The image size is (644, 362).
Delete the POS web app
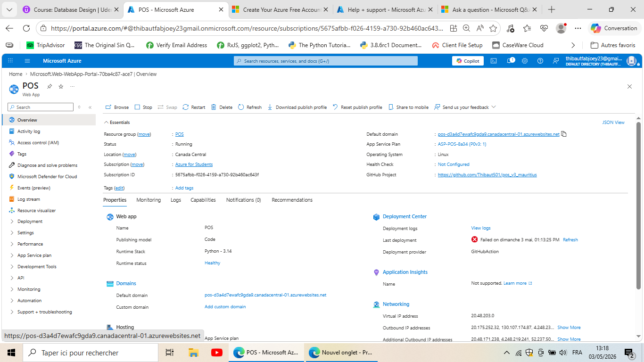click(222, 107)
